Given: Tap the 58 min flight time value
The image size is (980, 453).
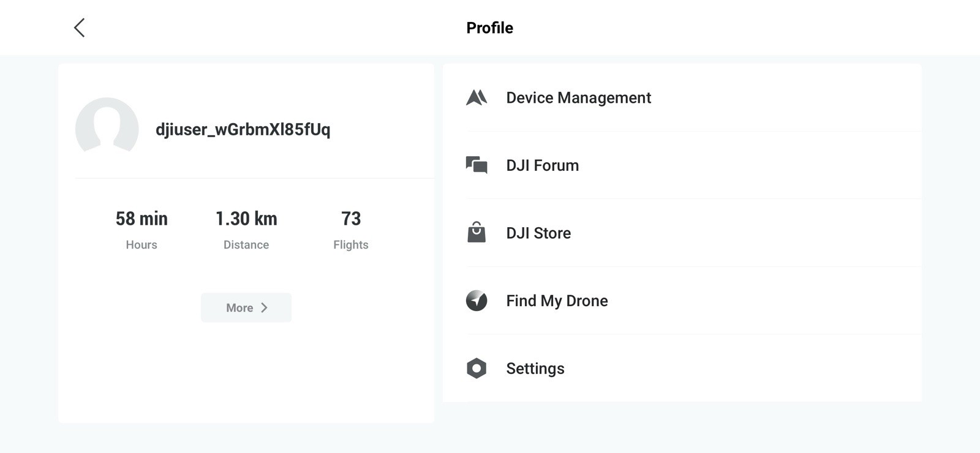Looking at the screenshot, I should click(141, 219).
